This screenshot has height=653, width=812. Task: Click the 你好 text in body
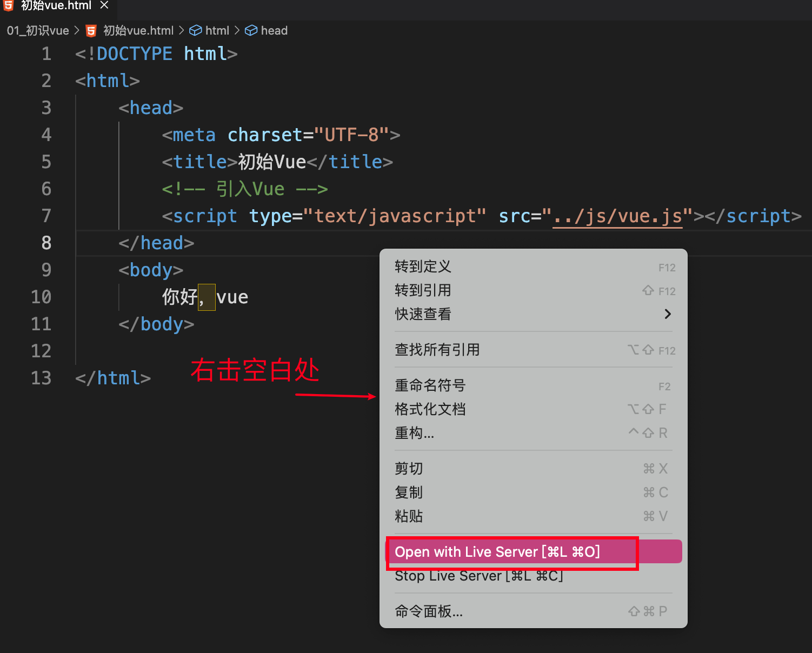click(x=180, y=297)
